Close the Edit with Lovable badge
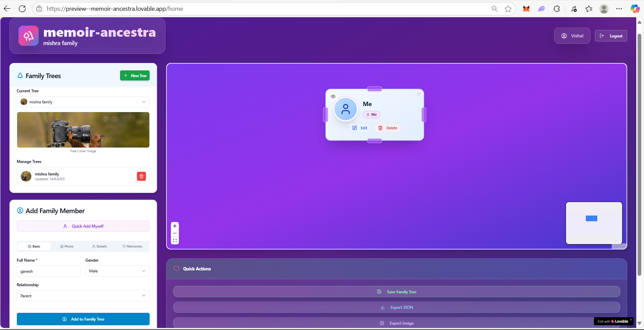Image resolution: width=644 pixels, height=330 pixels. [631, 320]
